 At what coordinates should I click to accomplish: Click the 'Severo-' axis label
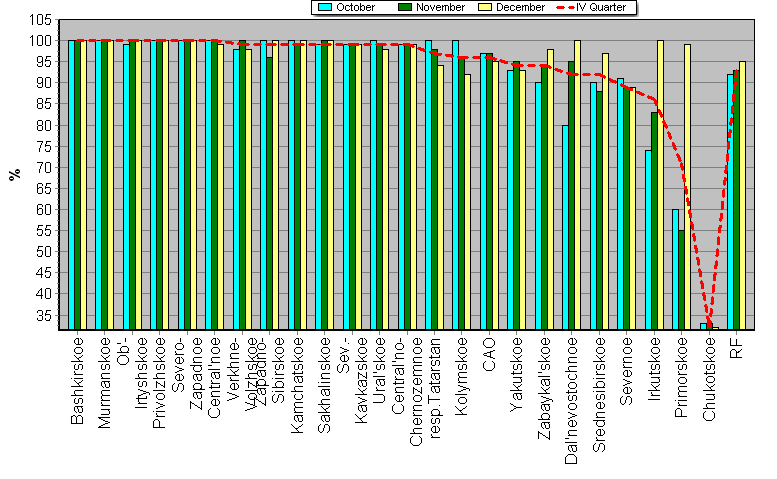pyautogui.click(x=178, y=365)
